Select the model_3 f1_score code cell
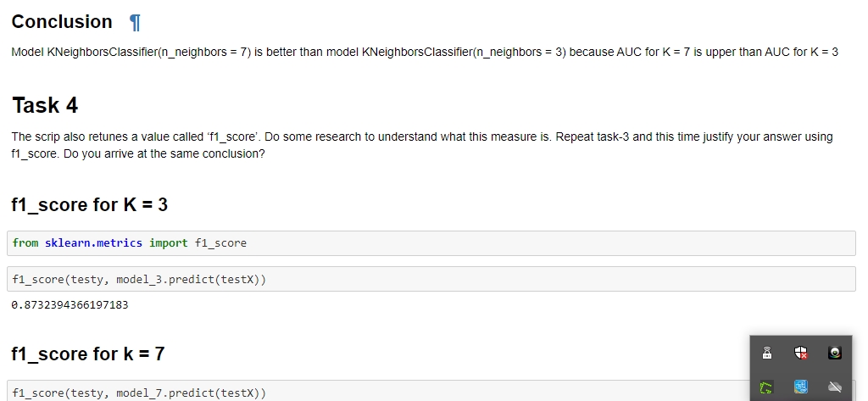The width and height of the screenshot is (868, 401). [x=431, y=279]
